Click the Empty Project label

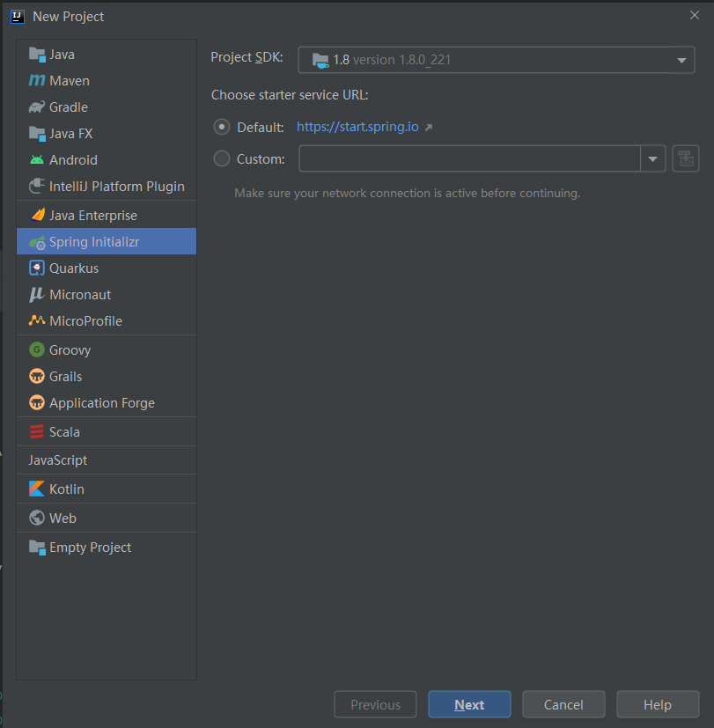[91, 548]
